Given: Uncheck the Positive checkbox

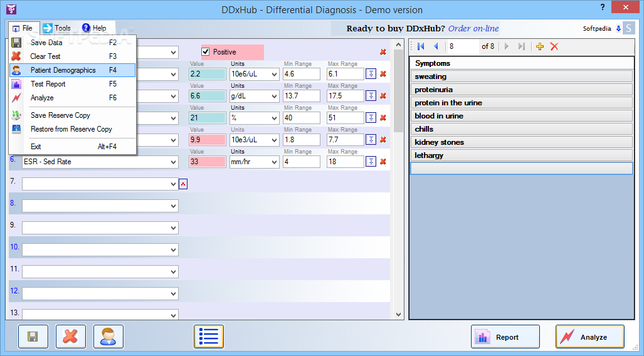Looking at the screenshot, I should click(x=205, y=52).
